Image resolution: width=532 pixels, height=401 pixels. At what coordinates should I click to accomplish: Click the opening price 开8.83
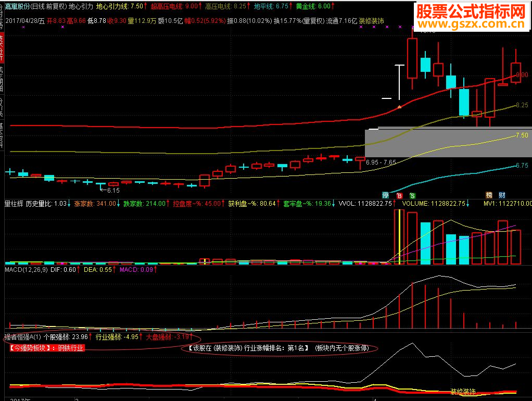(56, 21)
